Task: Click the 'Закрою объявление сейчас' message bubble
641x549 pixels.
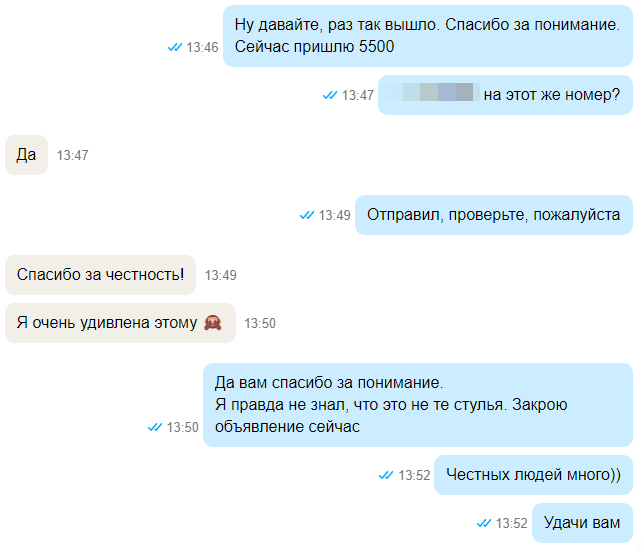Action: (418, 405)
